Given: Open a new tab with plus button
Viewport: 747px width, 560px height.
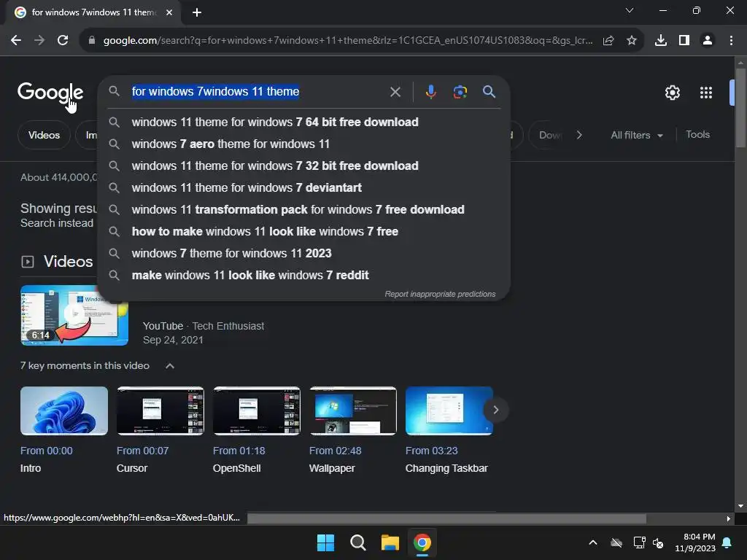Looking at the screenshot, I should click(197, 12).
